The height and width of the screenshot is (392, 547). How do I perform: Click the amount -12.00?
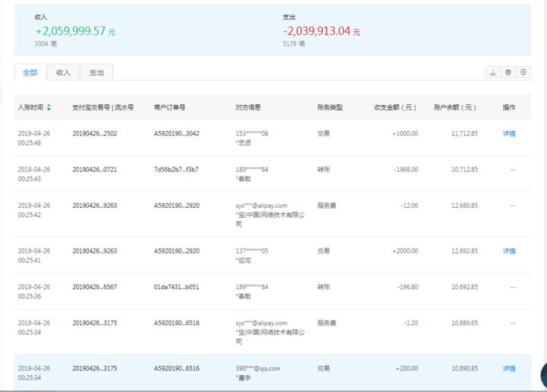(409, 206)
